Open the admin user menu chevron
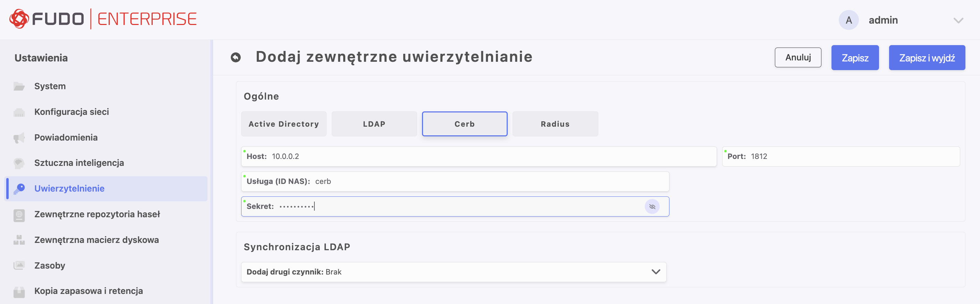 click(958, 20)
